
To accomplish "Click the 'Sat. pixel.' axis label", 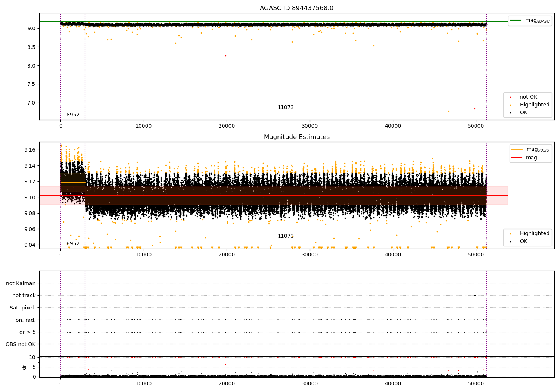I will pos(23,308).
